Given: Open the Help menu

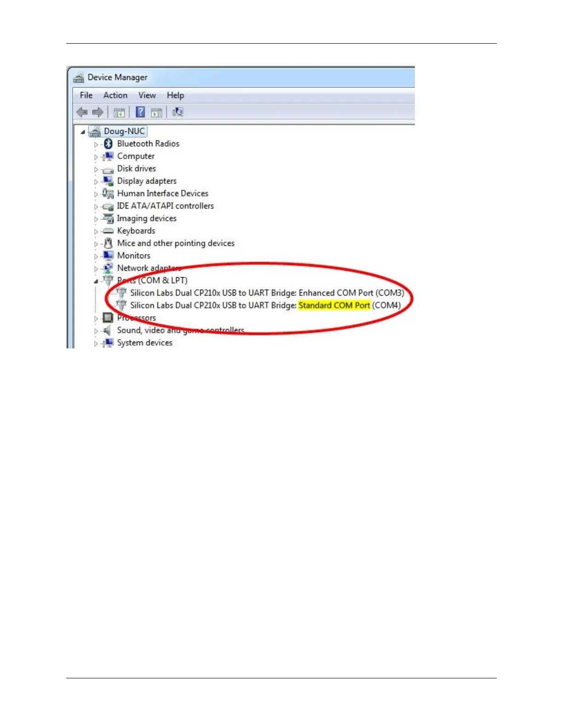Looking at the screenshot, I should (x=175, y=95).
